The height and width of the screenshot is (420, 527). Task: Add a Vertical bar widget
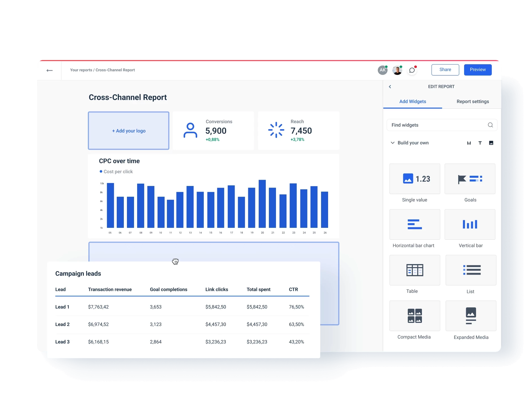tap(470, 224)
